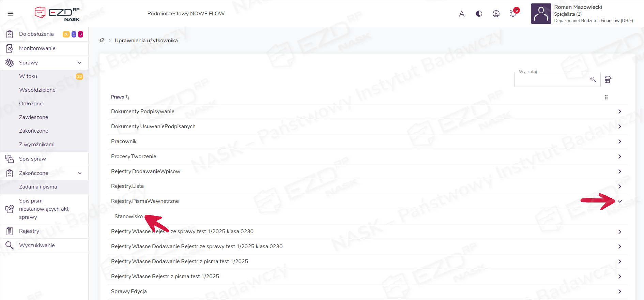Collapse the Sprawy sidebar section
Image resolution: width=644 pixels, height=300 pixels.
80,63
